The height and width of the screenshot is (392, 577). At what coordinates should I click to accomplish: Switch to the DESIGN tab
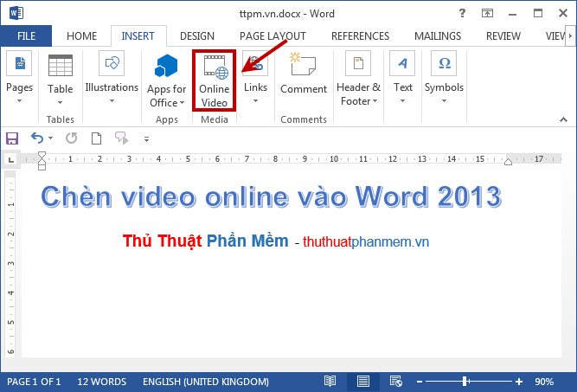[x=197, y=36]
